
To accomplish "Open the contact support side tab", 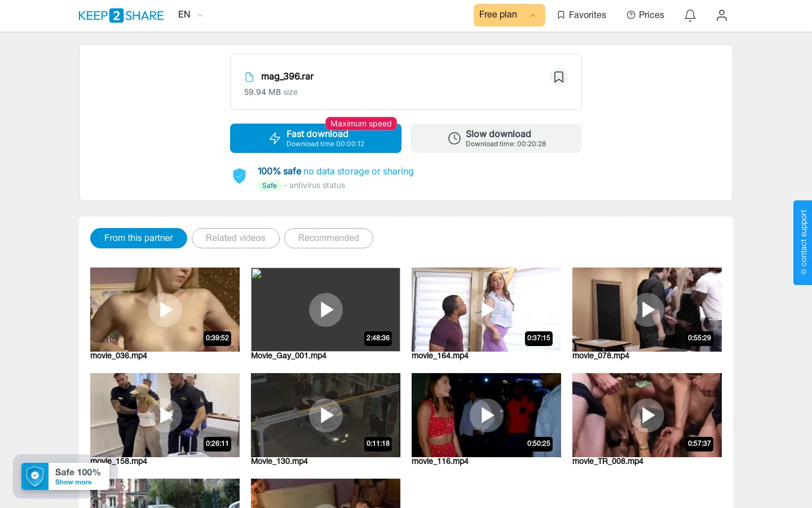I will pos(803,243).
